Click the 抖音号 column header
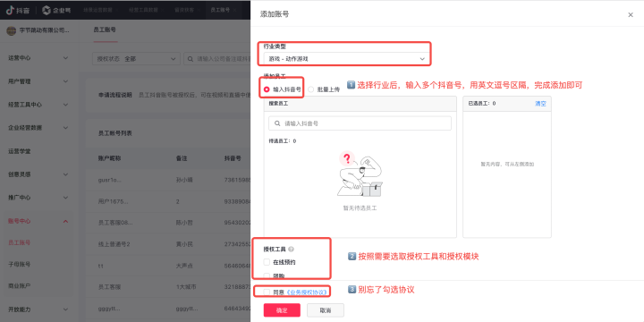 233,158
